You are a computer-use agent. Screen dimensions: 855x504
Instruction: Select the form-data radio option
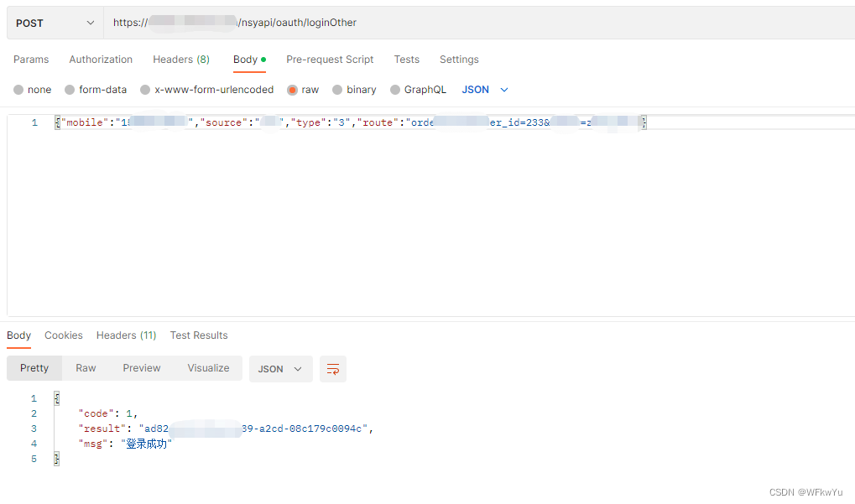click(70, 90)
